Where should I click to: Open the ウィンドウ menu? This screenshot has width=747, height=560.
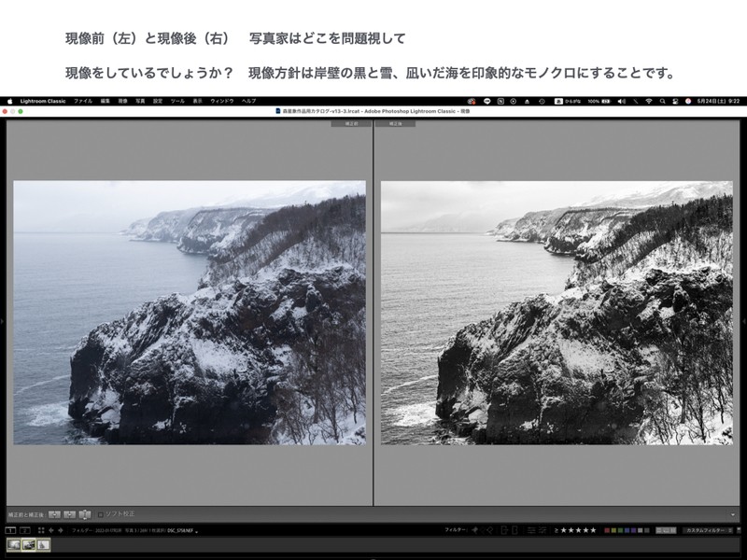coord(222,100)
